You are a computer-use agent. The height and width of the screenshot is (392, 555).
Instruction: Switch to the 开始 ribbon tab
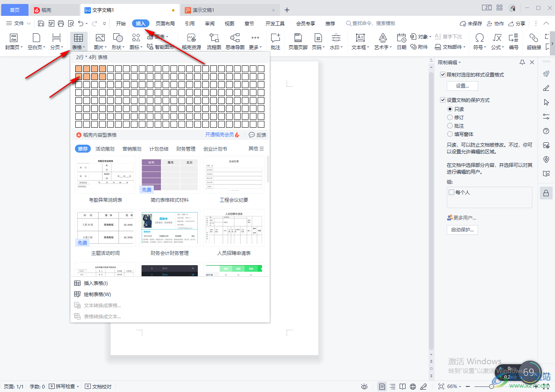coord(121,23)
